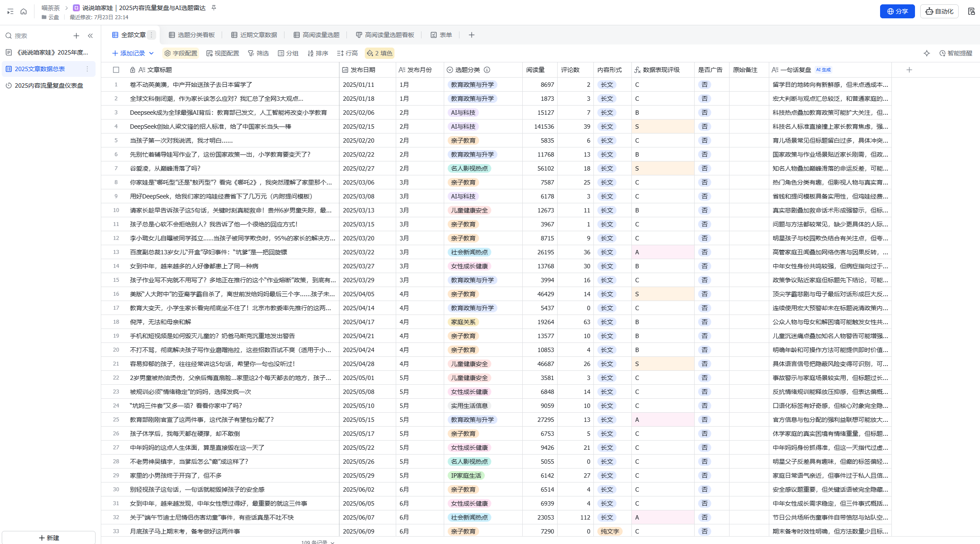This screenshot has width=980, height=544.
Task: Expand the 109 条记录 count dropdown
Action: point(318,542)
